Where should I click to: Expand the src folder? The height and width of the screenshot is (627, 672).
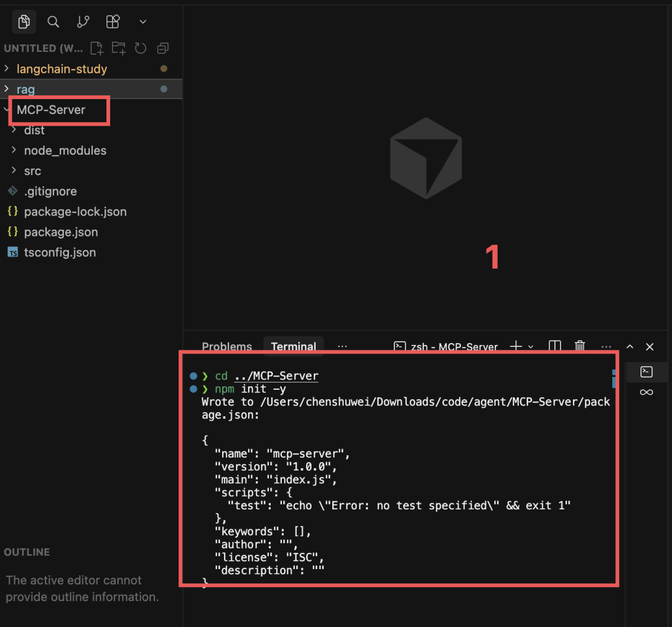pyautogui.click(x=14, y=170)
